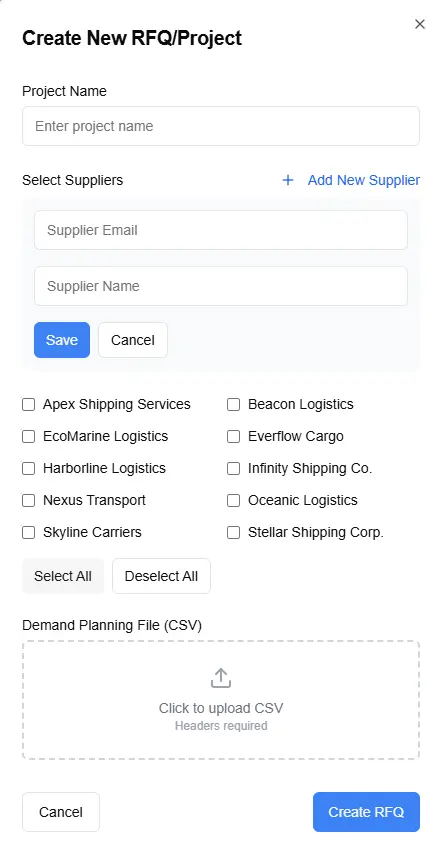Click into the Supplier Name field

tap(221, 286)
